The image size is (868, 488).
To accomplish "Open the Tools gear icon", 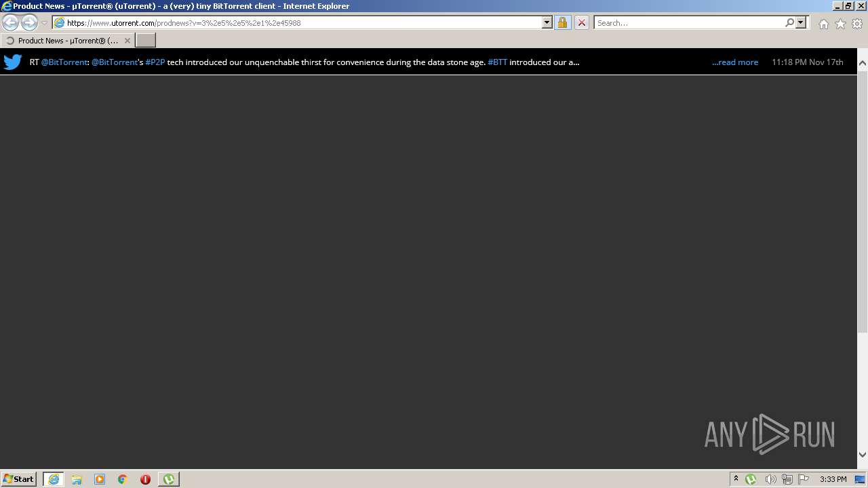I will coord(857,24).
